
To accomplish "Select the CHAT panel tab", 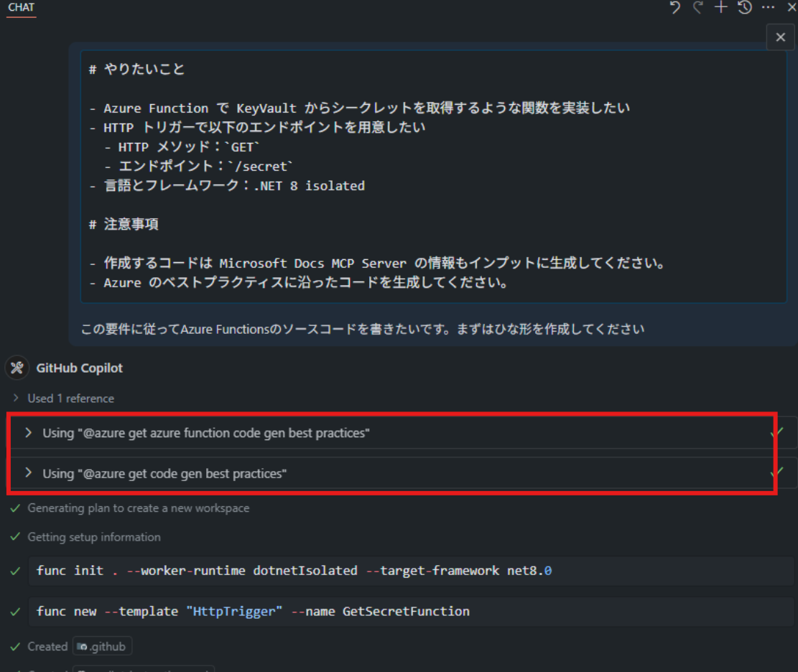I will pos(22,8).
